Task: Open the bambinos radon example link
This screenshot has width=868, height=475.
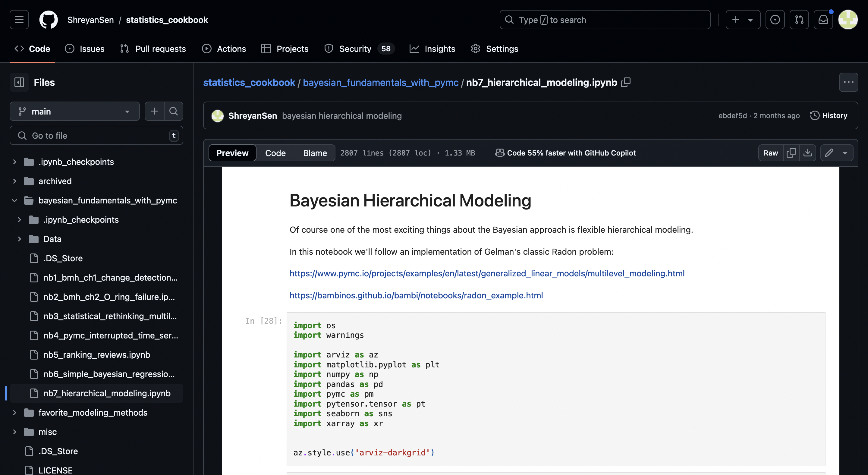Action: (416, 295)
